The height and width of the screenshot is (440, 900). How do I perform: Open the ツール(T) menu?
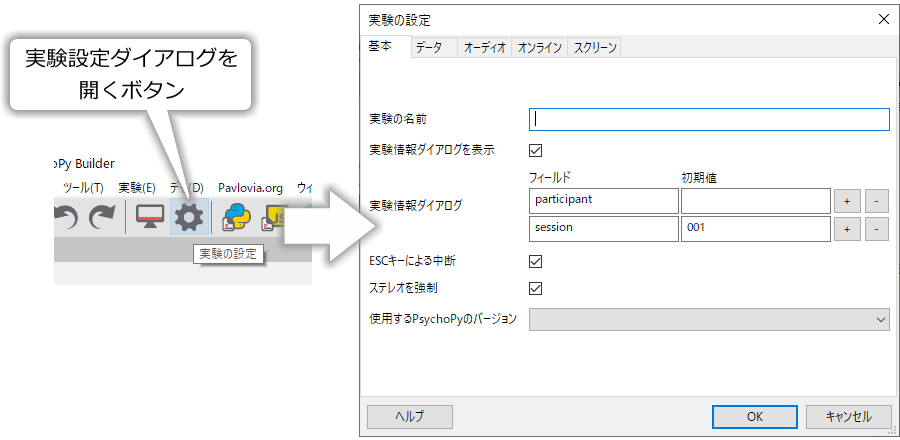84,188
